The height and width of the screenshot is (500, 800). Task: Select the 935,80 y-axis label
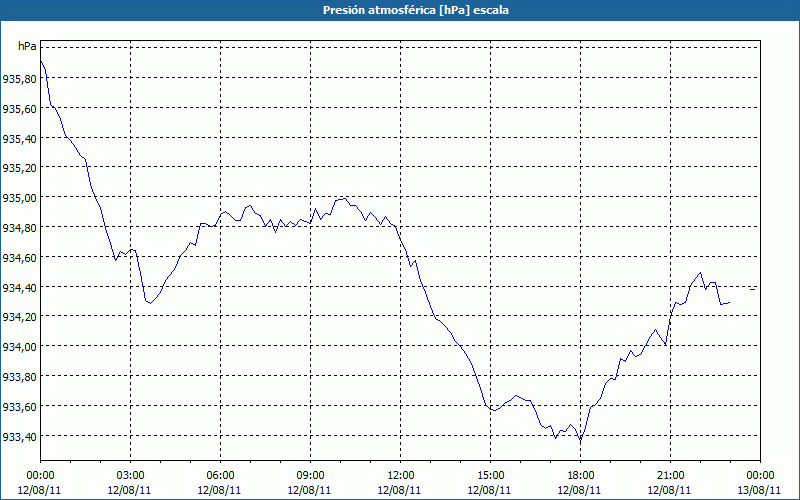pyautogui.click(x=19, y=78)
